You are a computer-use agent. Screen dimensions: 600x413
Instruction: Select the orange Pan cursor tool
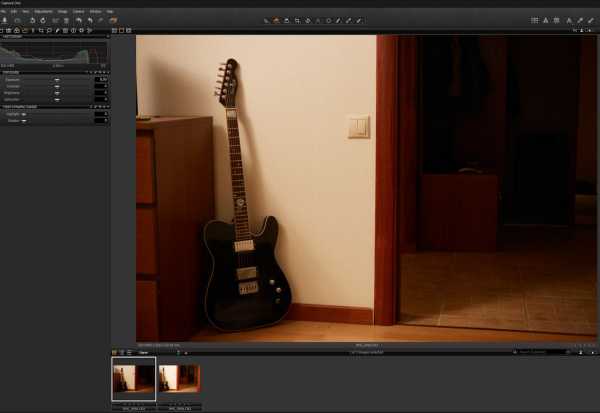point(276,20)
